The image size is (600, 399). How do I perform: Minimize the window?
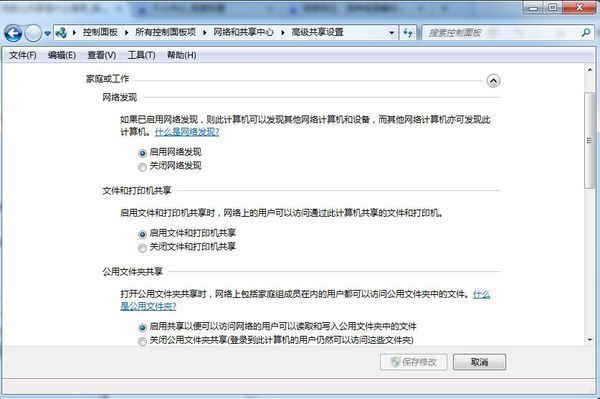tap(533, 8)
